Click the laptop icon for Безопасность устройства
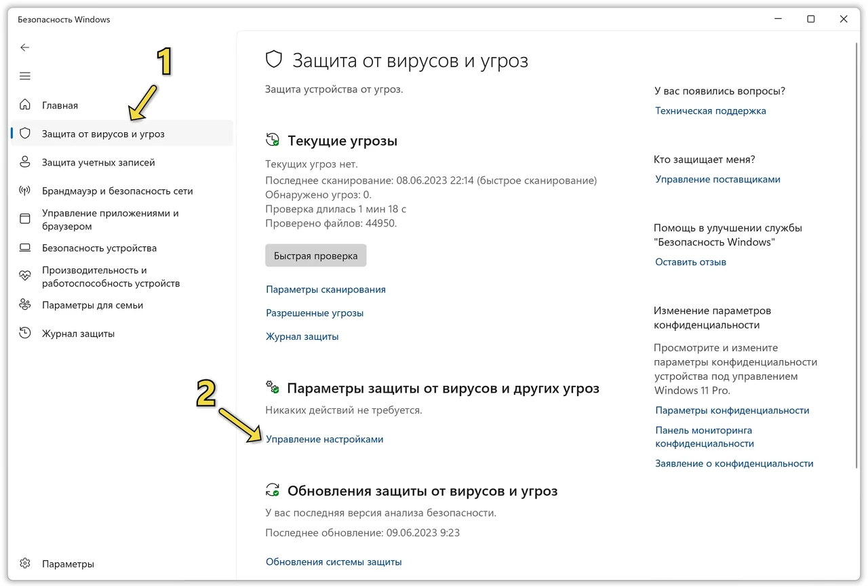 (x=25, y=248)
